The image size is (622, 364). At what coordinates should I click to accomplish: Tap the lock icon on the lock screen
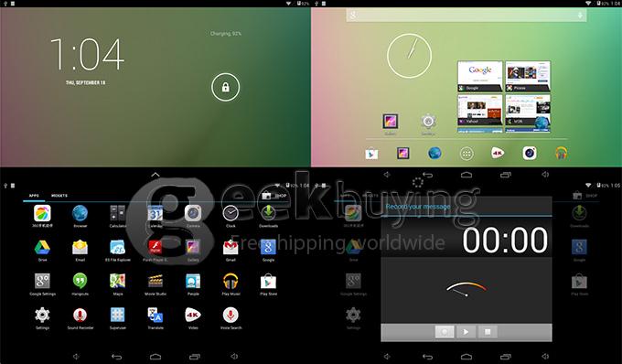coord(225,87)
